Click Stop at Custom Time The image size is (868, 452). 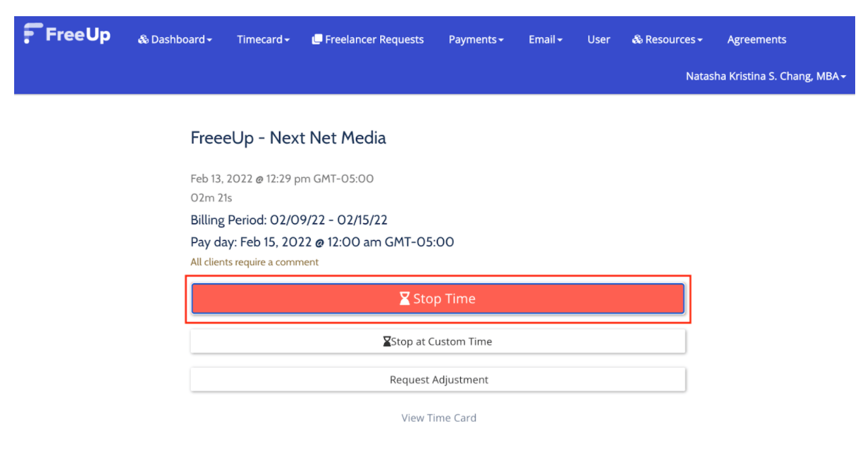pos(438,341)
